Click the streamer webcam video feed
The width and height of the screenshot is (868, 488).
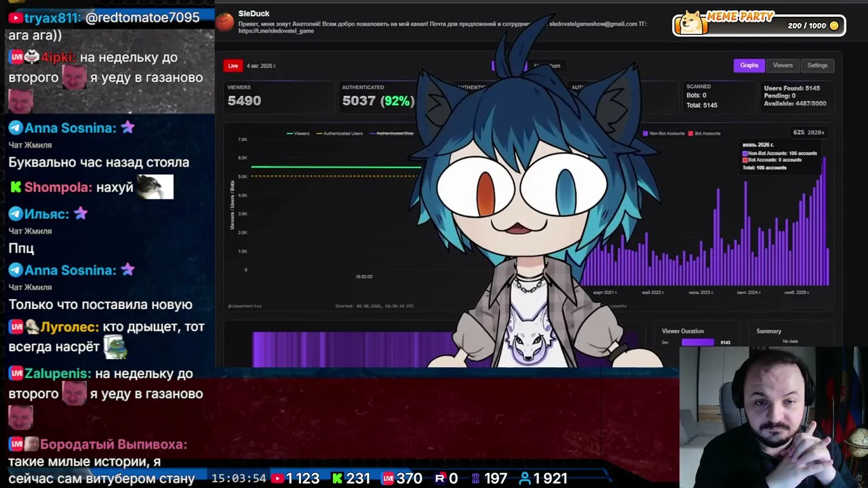[773, 418]
